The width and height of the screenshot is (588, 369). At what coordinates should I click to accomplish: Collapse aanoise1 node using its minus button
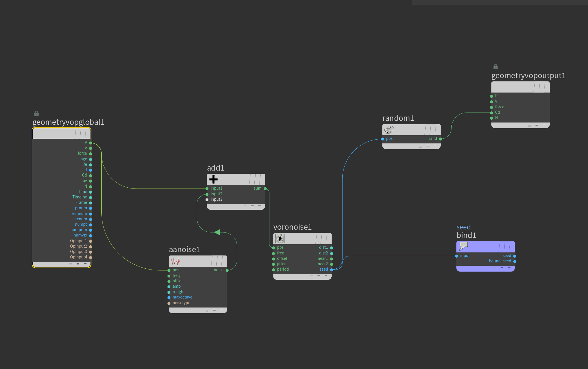pos(221,309)
